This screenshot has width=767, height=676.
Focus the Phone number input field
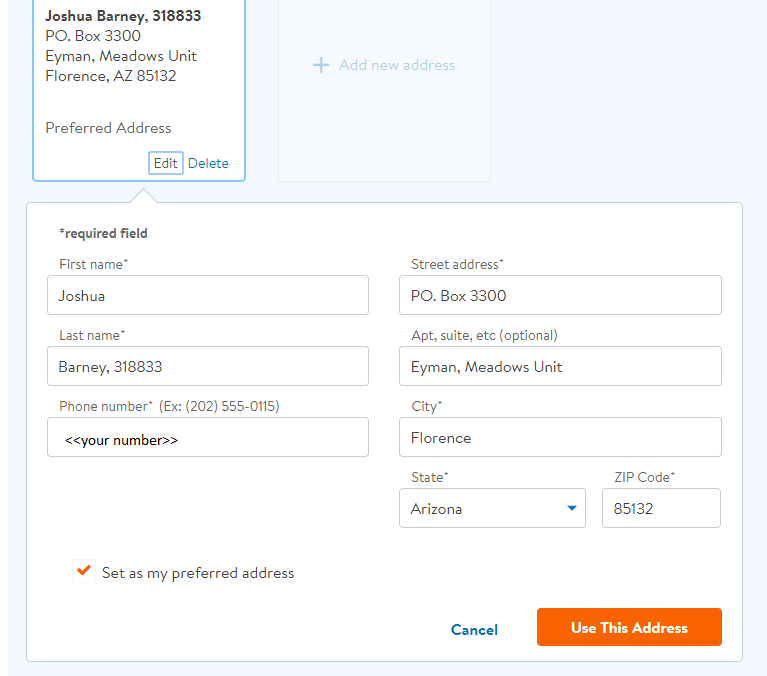208,437
